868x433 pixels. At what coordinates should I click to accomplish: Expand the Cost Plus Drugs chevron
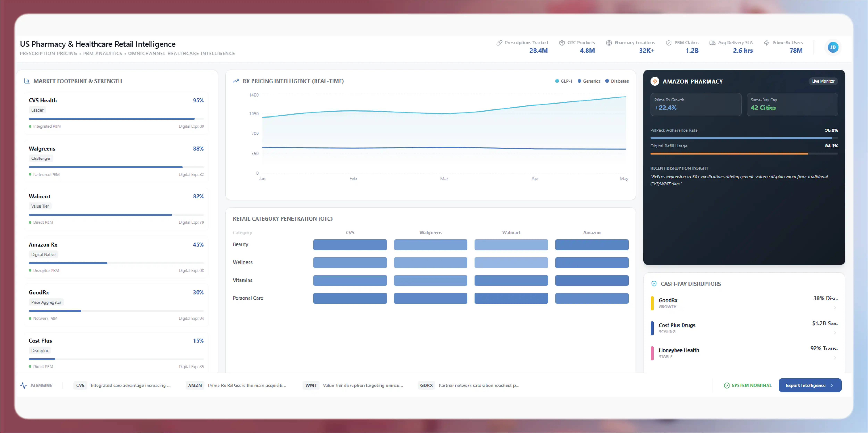click(x=835, y=333)
